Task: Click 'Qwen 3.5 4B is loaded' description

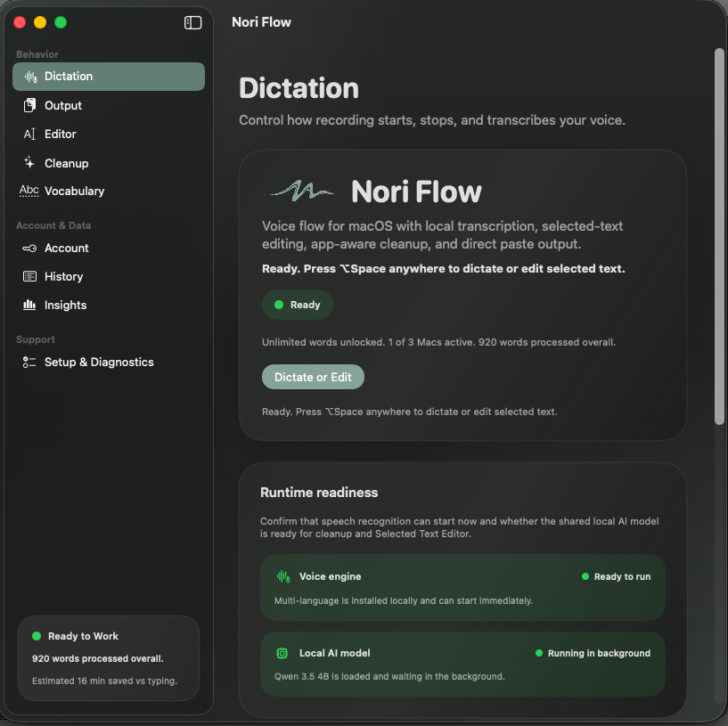Action: (389, 676)
